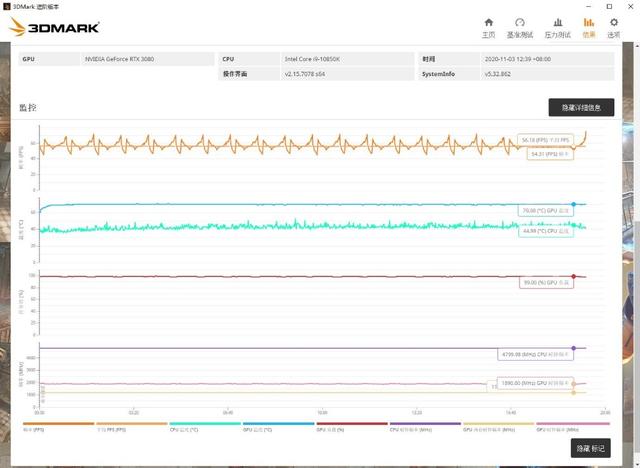Click the SystemInfo row label

click(x=438, y=74)
